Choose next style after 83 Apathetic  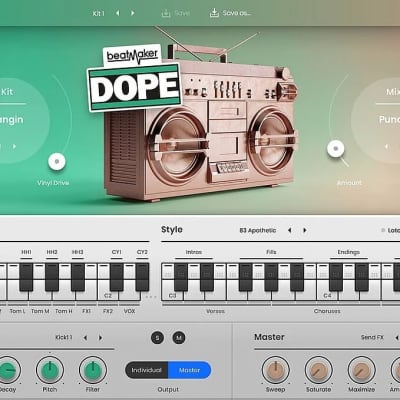[304, 230]
